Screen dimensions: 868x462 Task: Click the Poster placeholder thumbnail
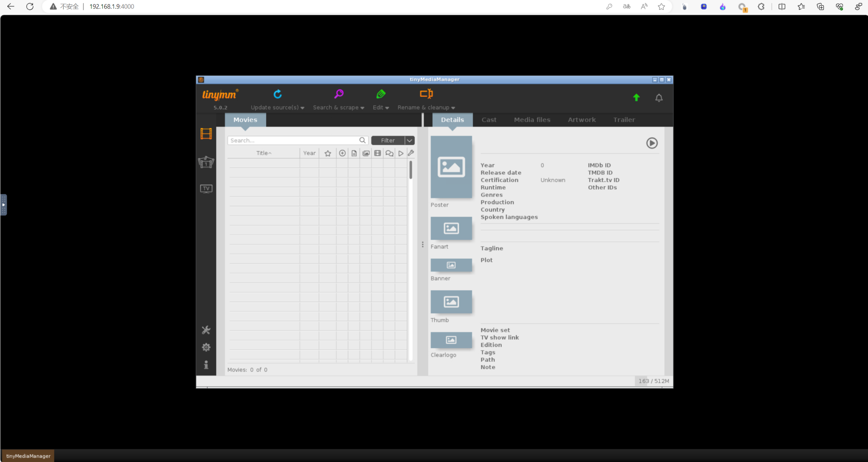(451, 167)
